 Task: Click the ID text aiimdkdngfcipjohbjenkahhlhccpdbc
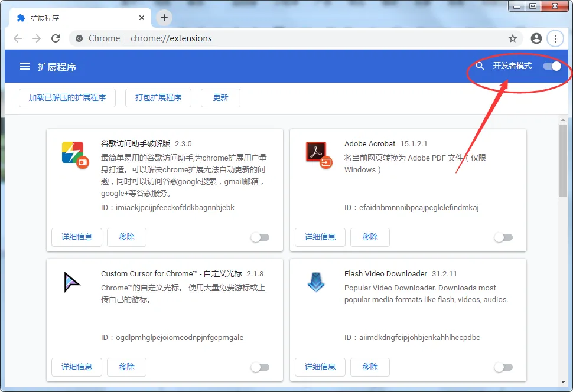(x=419, y=338)
